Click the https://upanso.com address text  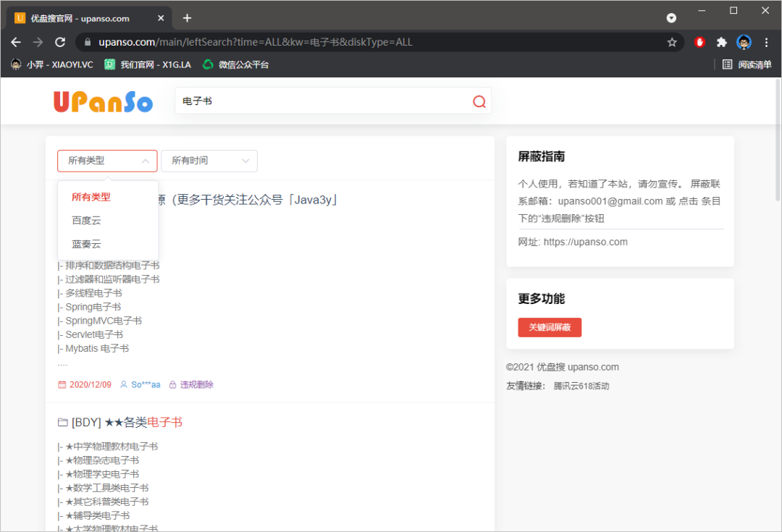(x=586, y=242)
